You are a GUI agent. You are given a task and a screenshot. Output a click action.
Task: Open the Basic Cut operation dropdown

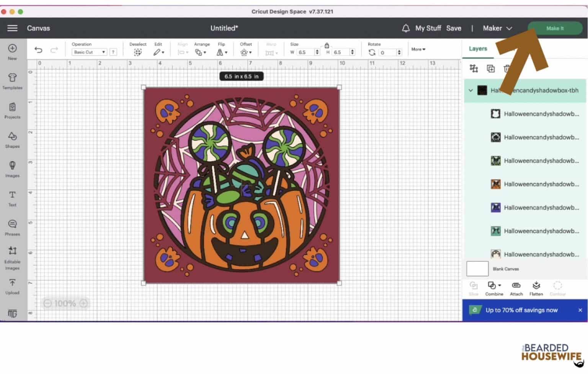click(x=89, y=52)
